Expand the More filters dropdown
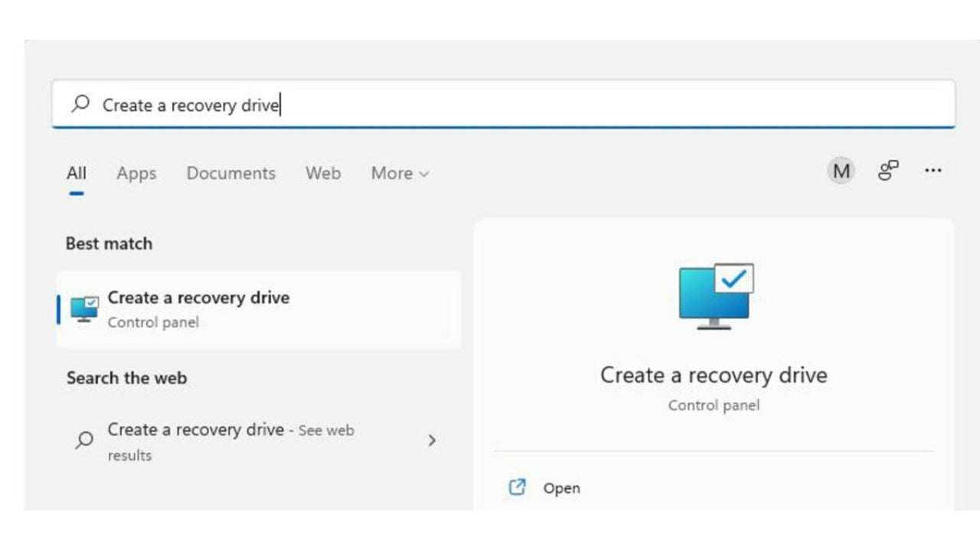Image resolution: width=980 pixels, height=551 pixels. point(400,173)
